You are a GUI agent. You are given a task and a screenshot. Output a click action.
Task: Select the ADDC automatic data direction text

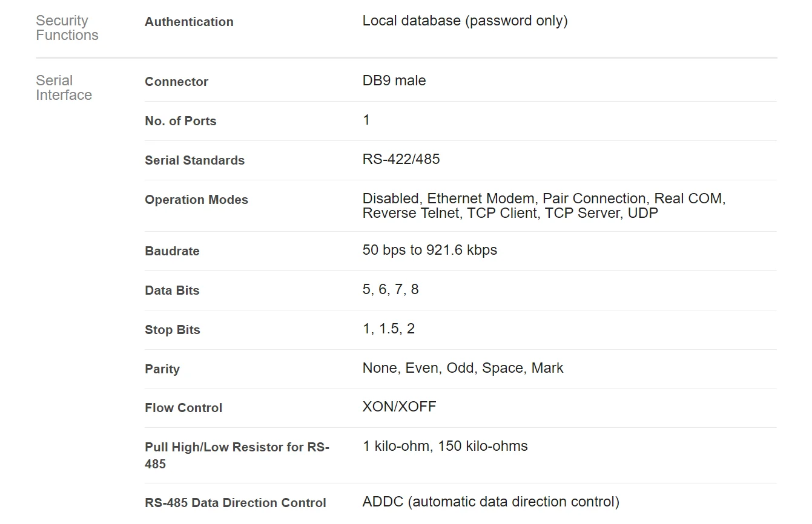click(x=490, y=502)
